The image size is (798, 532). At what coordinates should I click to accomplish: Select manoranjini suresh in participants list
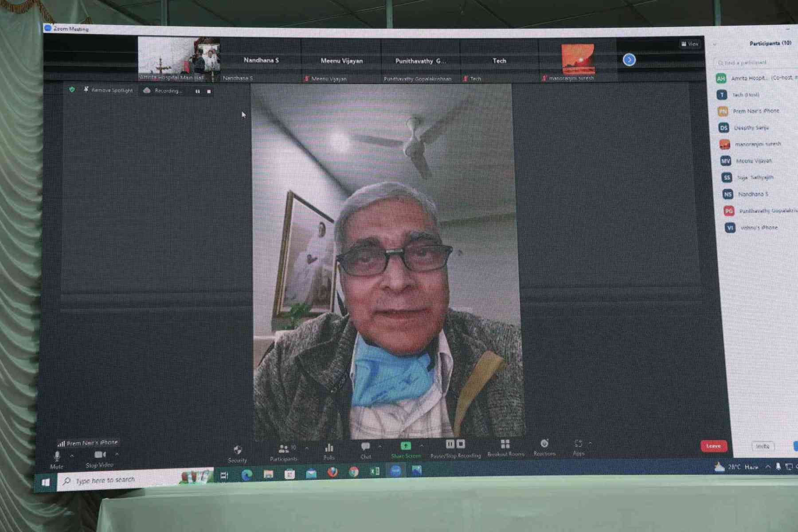[759, 144]
